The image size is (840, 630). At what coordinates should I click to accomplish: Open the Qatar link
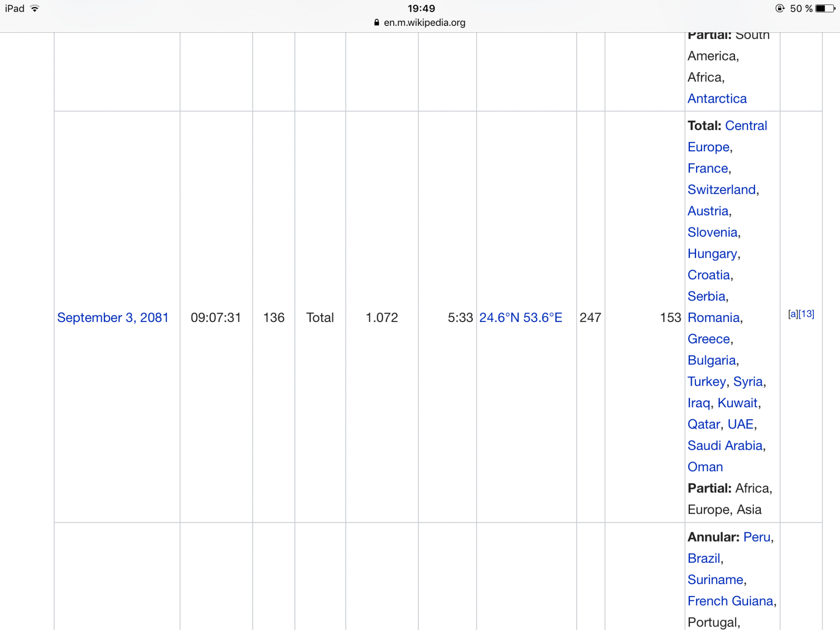coord(704,424)
